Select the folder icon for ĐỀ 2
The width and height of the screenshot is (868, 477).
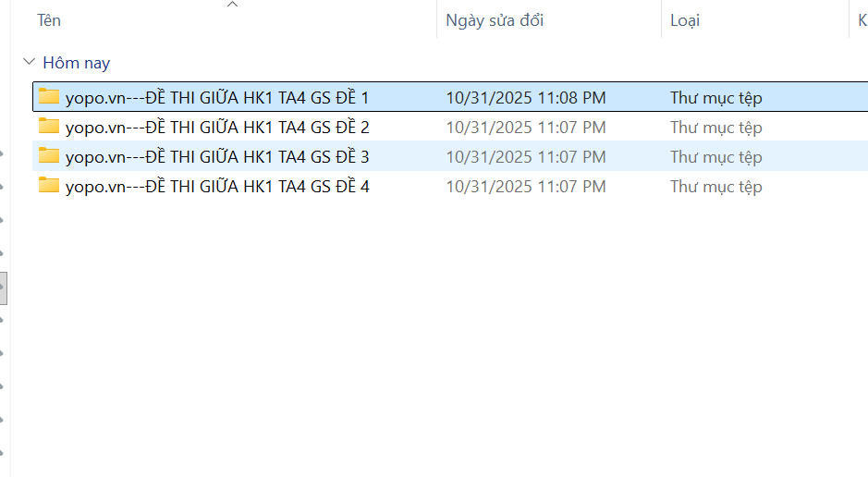(49, 127)
